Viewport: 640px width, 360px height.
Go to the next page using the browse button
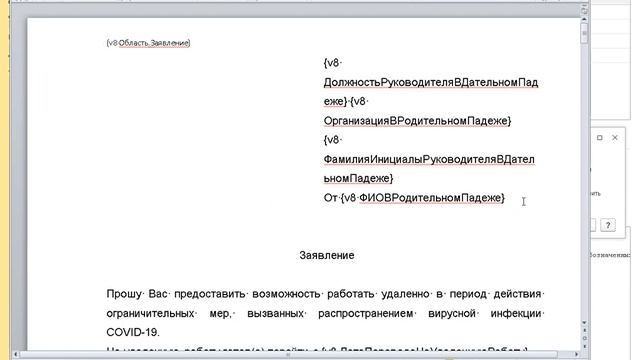584,346
